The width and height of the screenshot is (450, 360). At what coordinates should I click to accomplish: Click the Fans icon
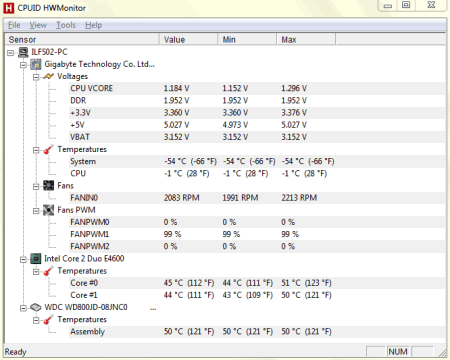click(48, 186)
